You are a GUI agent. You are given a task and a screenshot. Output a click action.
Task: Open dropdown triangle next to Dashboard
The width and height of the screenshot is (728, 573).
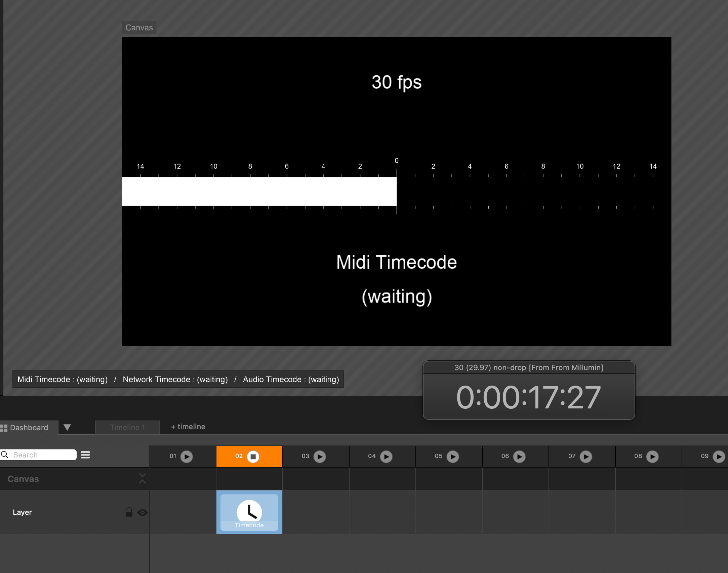(x=67, y=427)
